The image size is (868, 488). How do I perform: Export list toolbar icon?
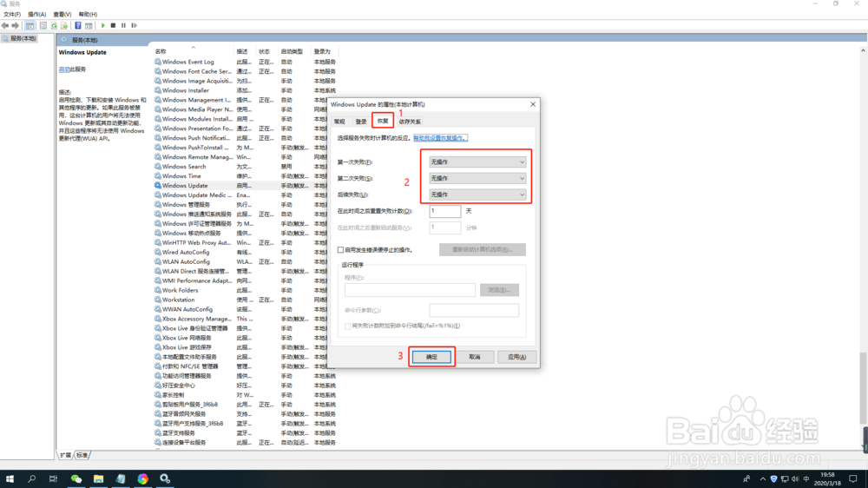64,25
